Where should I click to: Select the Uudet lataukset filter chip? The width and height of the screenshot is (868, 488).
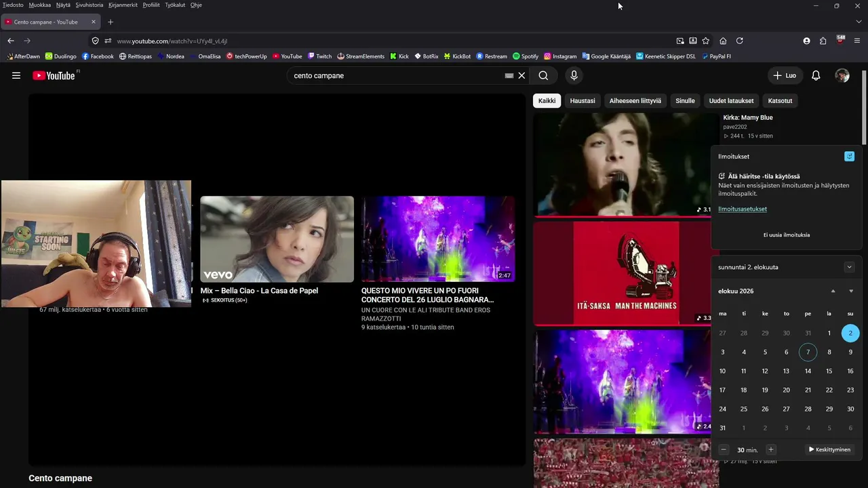pos(731,101)
